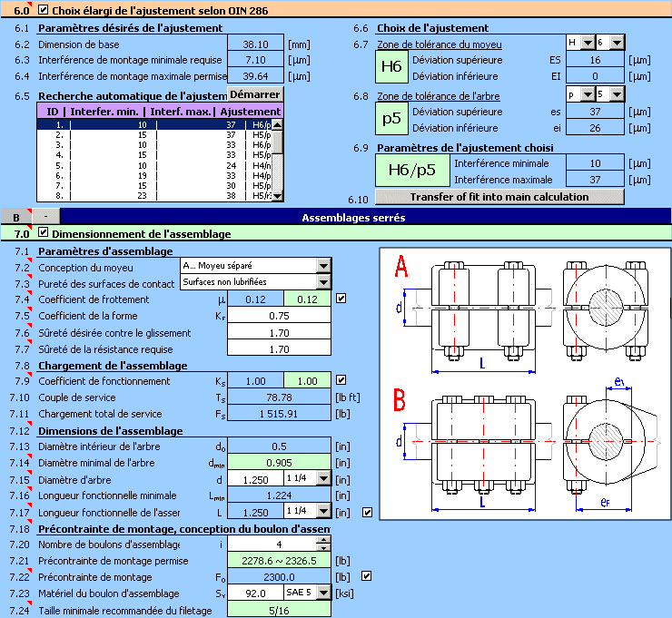Uncheck the section 6.0 extended fit selection checkbox
This screenshot has width=672, height=618.
(x=44, y=9)
